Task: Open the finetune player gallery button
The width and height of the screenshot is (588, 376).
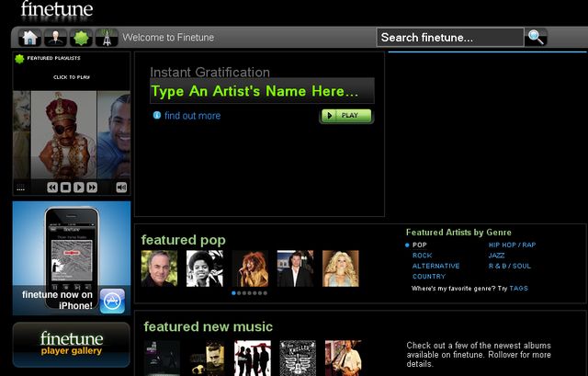Action: (x=72, y=345)
